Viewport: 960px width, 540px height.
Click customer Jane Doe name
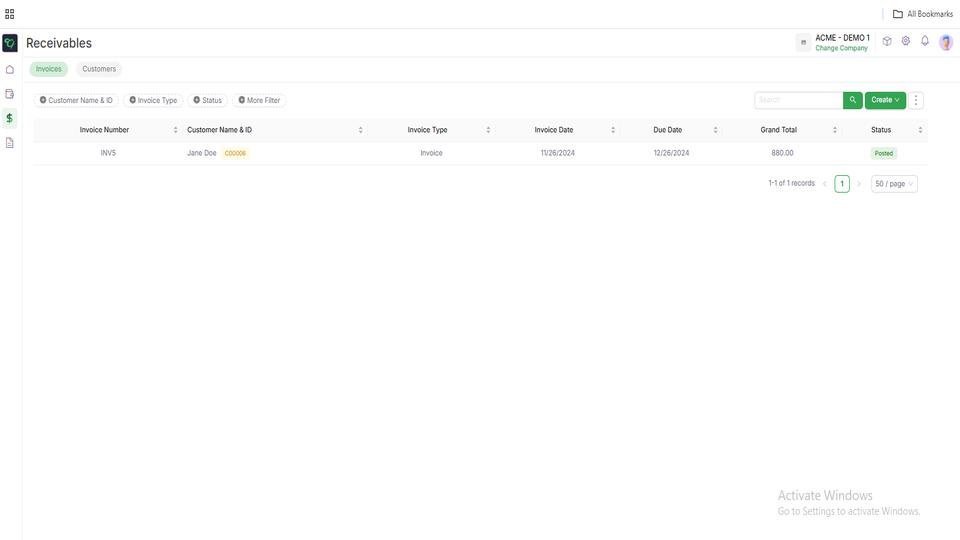(201, 153)
